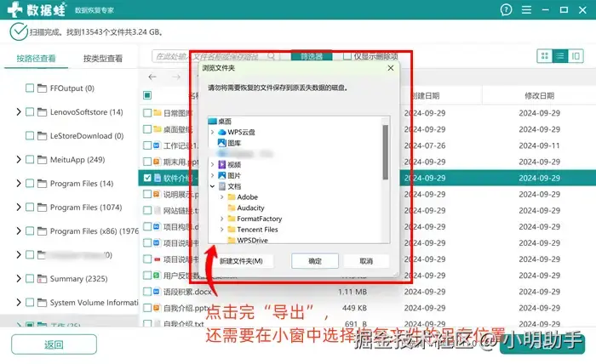Toggle 仅显示删除项 checkbox
596x364 pixels.
(347, 56)
